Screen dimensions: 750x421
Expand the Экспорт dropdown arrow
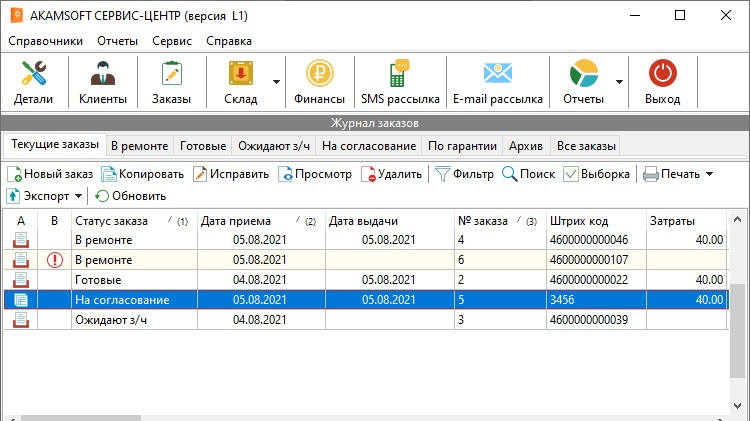(x=78, y=196)
